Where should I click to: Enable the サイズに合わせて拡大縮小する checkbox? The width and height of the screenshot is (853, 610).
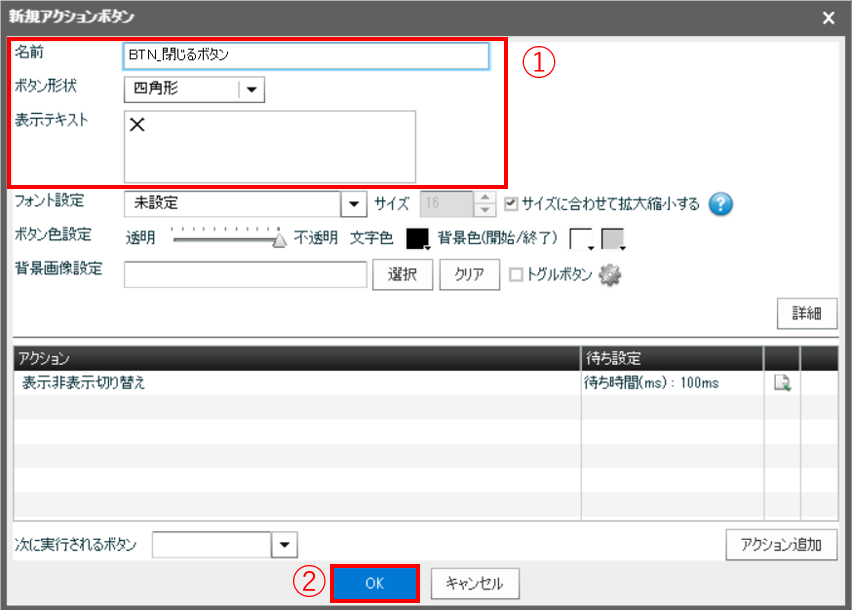(512, 204)
